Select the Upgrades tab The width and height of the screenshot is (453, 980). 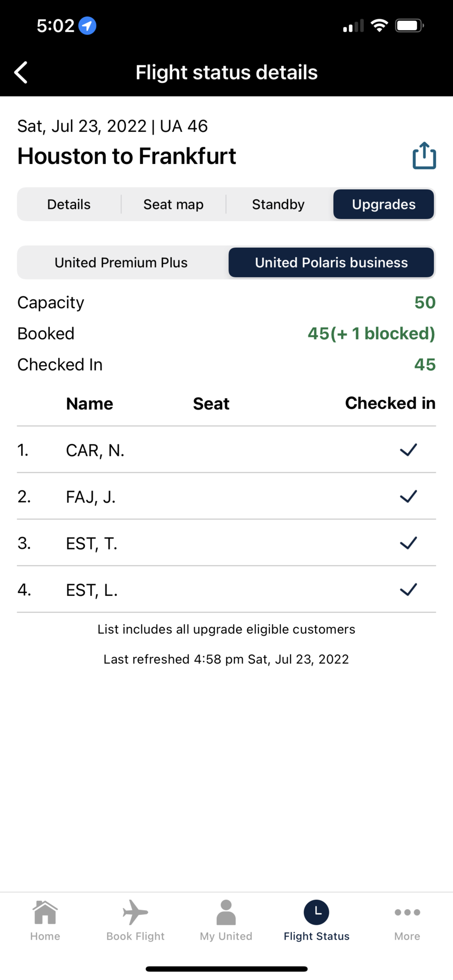(x=384, y=204)
